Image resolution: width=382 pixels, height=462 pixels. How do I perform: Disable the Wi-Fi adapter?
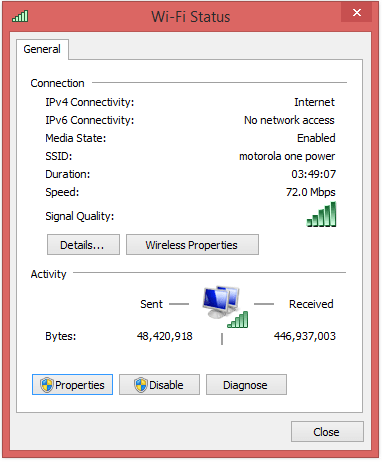159,385
